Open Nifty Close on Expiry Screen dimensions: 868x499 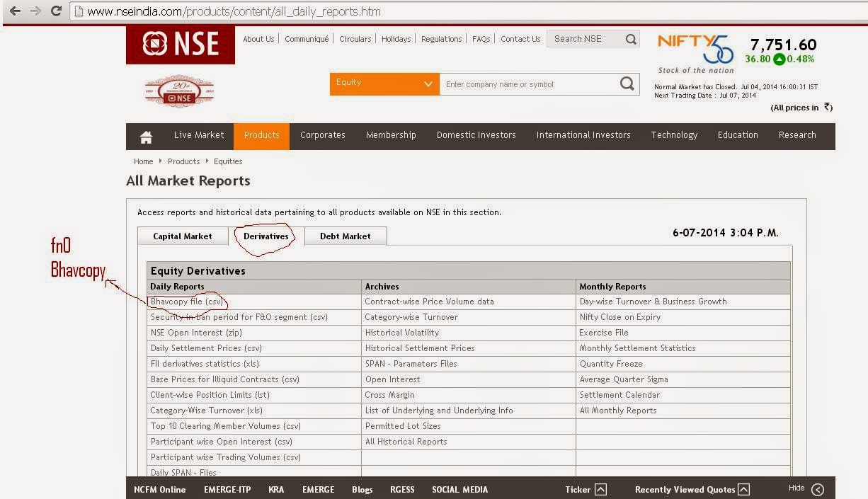(620, 317)
